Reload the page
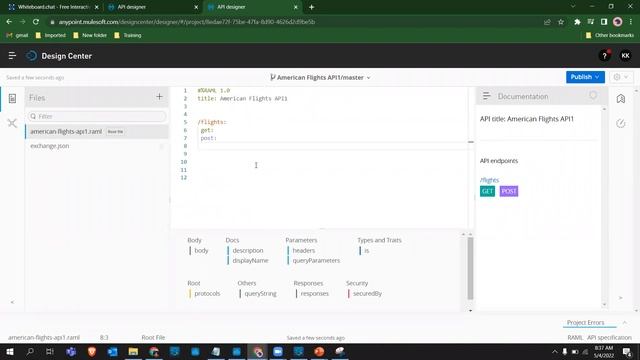 [x=36, y=22]
